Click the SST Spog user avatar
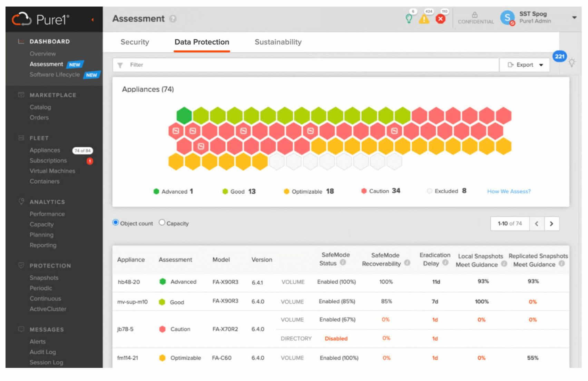This screenshot has height=381, width=588. [x=507, y=18]
